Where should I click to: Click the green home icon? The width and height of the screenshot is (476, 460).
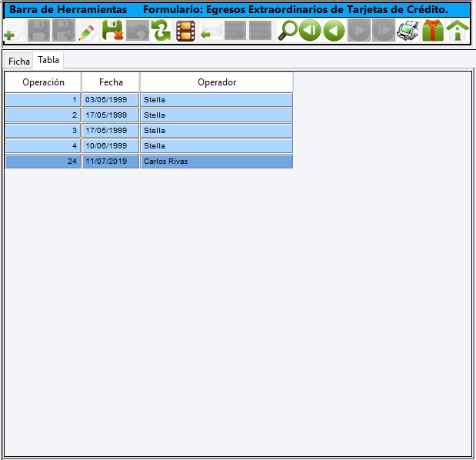(458, 30)
